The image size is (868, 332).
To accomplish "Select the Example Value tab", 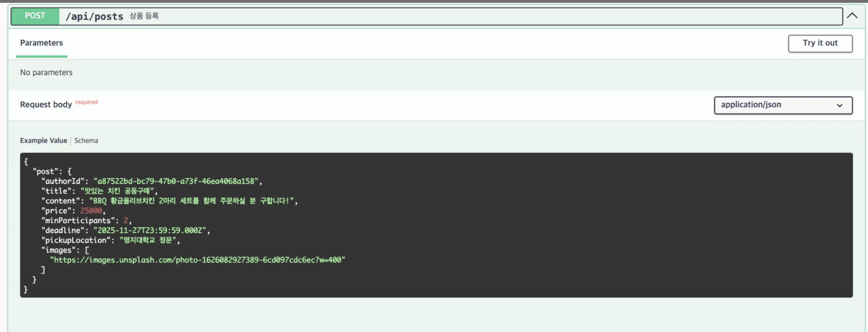I will coord(43,140).
